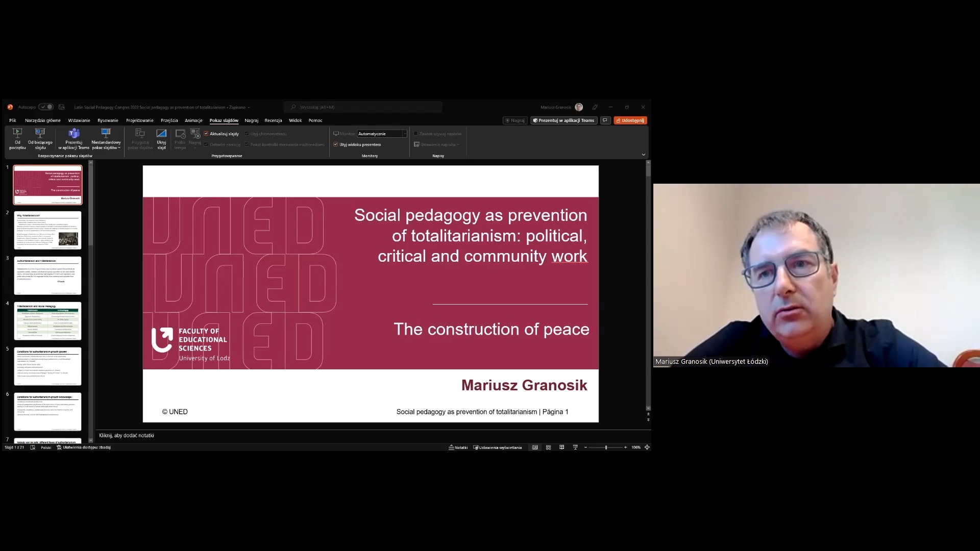
Task: Toggle Notatki in status bar
Action: [458, 447]
